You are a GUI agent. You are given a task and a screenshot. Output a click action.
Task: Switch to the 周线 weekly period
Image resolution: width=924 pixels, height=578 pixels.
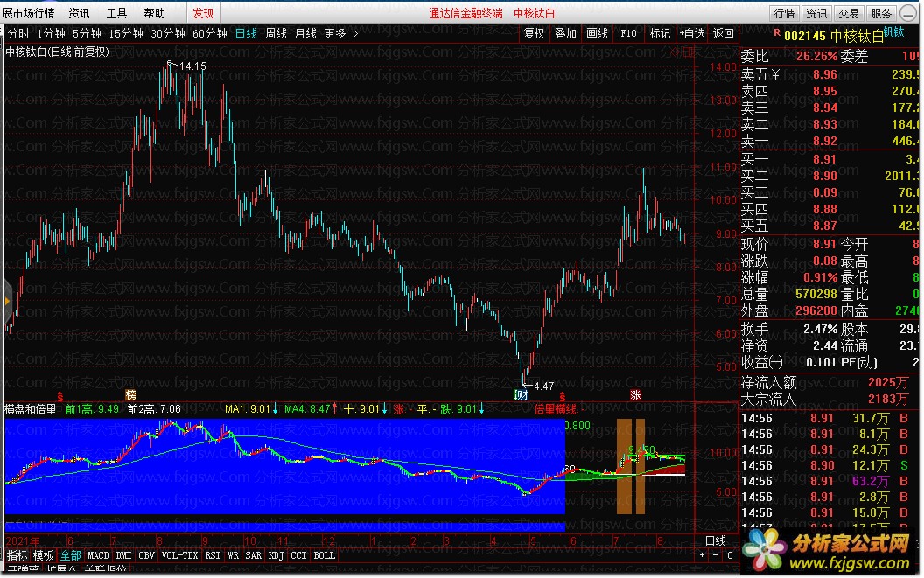coord(276,33)
